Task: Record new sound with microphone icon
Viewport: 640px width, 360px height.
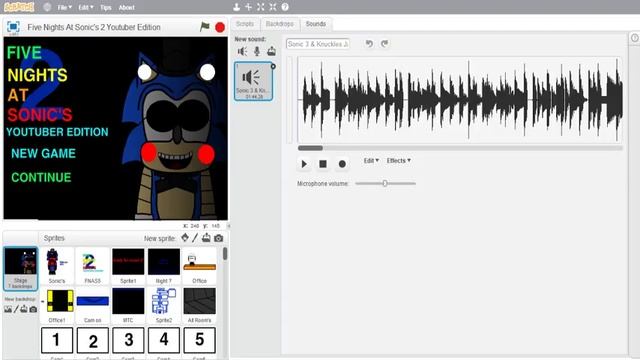Action: tap(257, 51)
